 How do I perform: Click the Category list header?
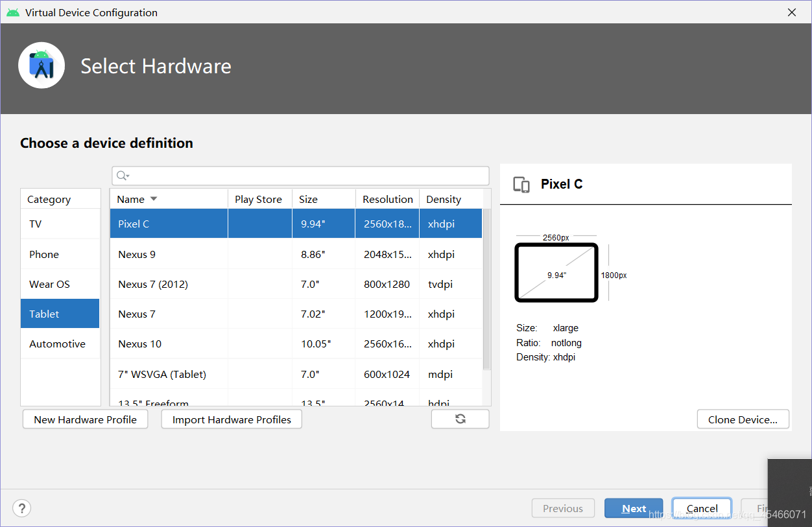[60, 199]
